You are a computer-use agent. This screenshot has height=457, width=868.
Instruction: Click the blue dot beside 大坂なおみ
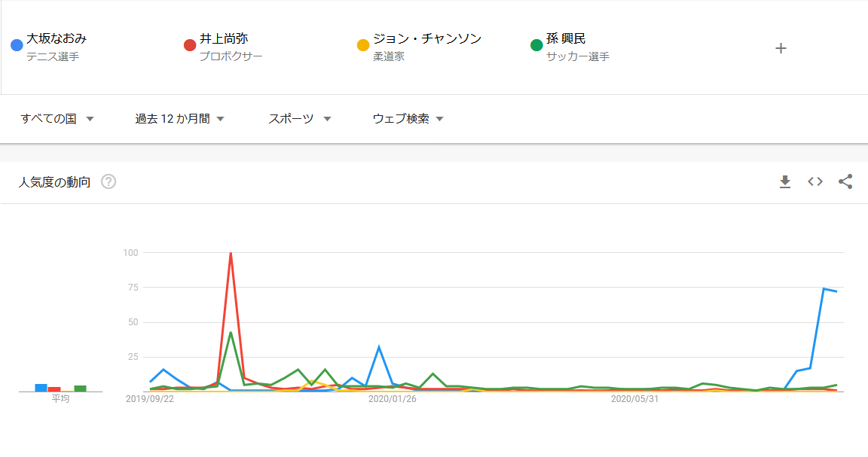(x=17, y=45)
